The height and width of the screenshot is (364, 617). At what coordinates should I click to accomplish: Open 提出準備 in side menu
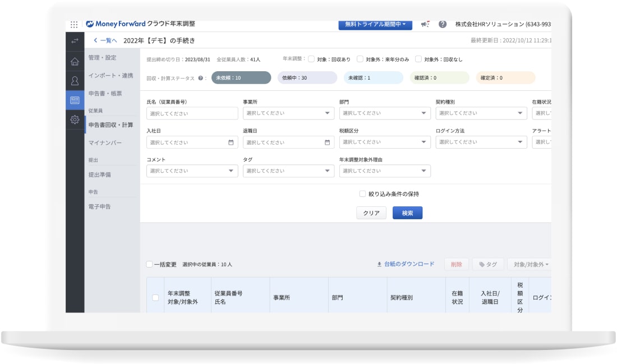[99, 175]
